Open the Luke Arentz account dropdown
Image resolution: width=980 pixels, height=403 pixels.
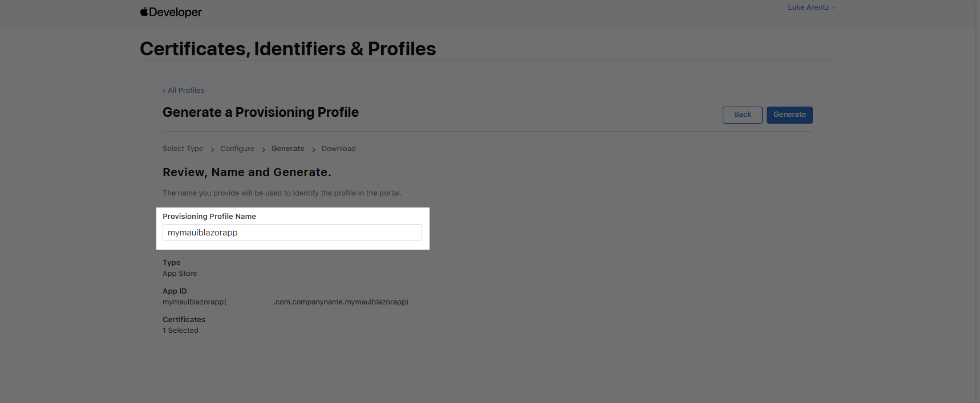811,7
